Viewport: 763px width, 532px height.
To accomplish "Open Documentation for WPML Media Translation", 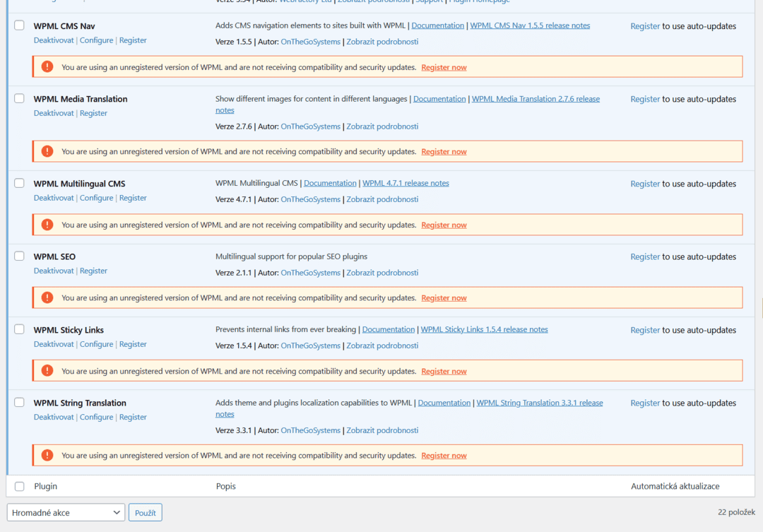I will [439, 99].
